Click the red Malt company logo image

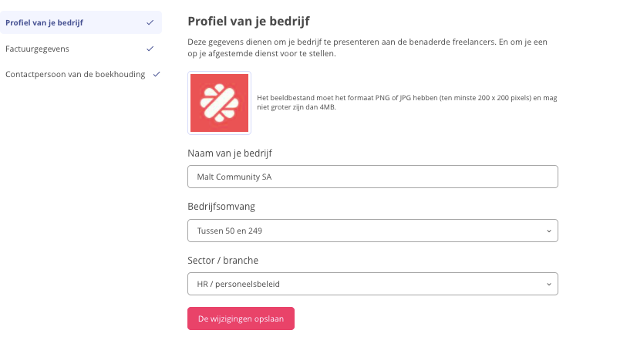219,103
